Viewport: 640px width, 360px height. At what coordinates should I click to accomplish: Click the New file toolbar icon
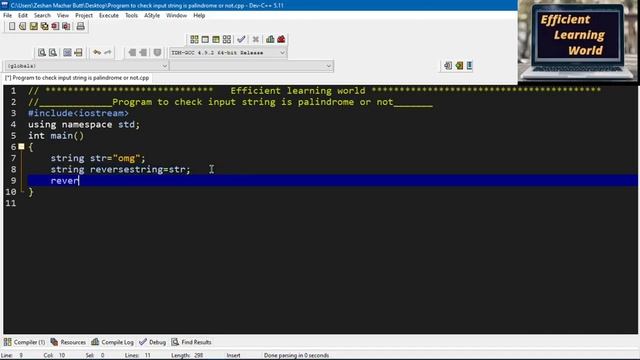(12, 26)
